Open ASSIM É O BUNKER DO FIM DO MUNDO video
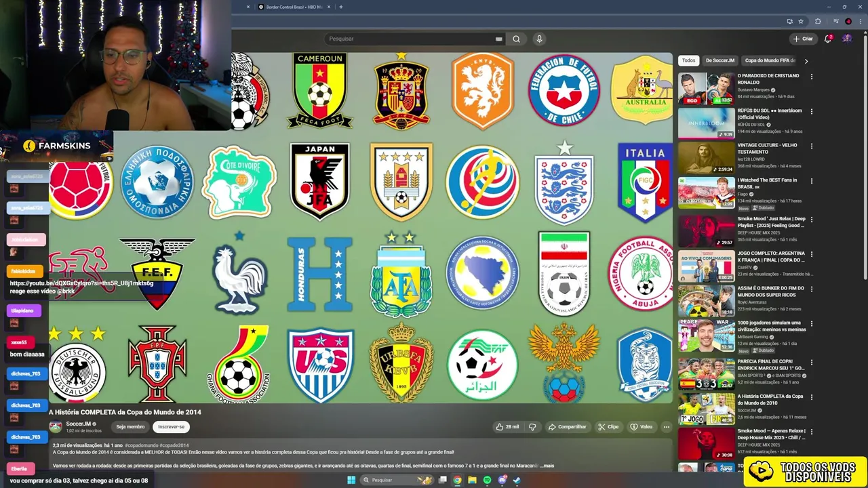The image size is (868, 488). point(706,301)
